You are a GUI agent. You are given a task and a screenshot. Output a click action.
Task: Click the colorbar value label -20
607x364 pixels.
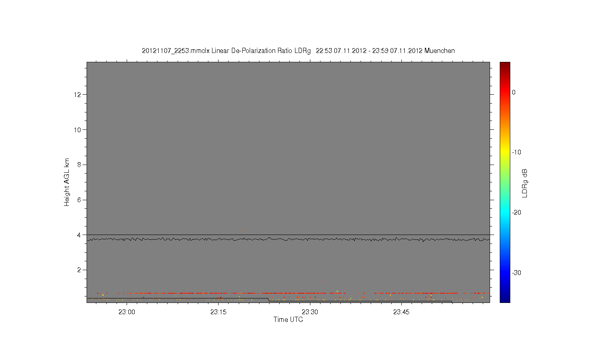[516, 213]
